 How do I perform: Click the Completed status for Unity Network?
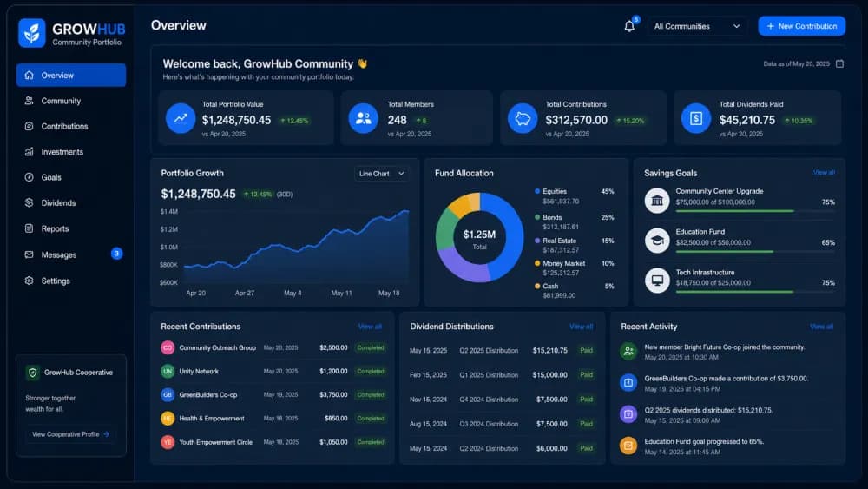[371, 371]
